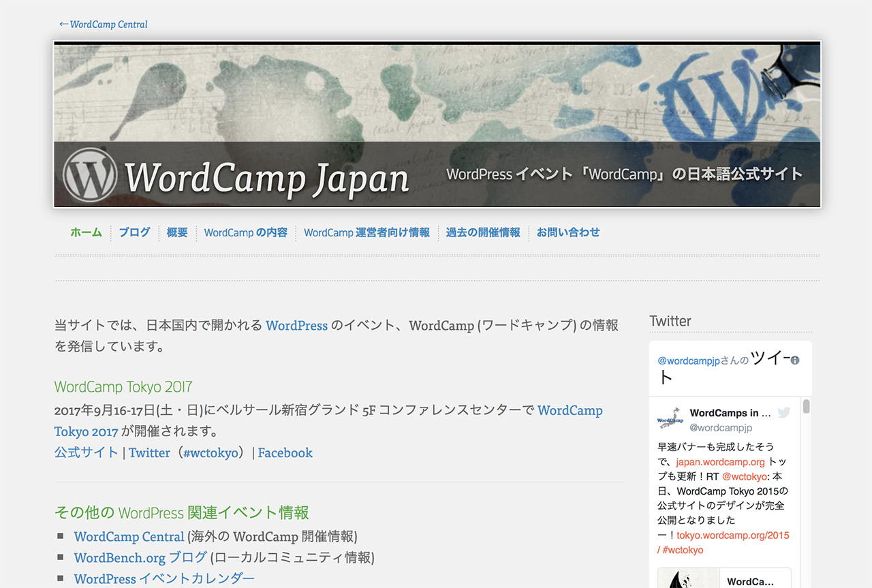Open the WordCamp 運営者向け情報 menu item
Screen dimensions: 872x588
point(367,232)
